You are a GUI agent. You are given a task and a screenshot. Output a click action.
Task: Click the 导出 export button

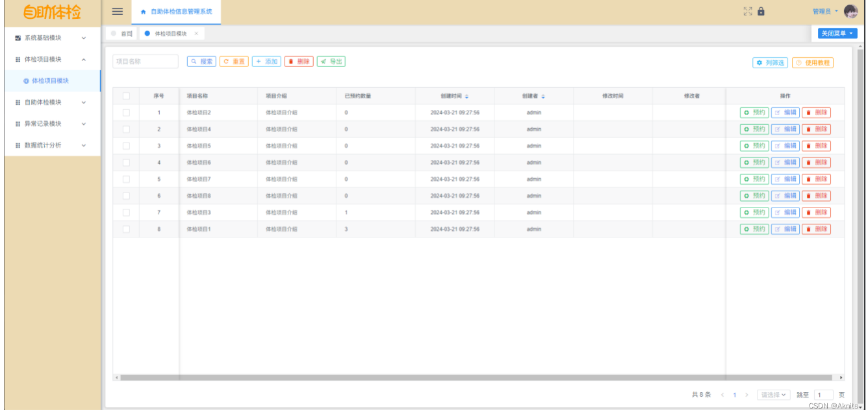coord(331,61)
